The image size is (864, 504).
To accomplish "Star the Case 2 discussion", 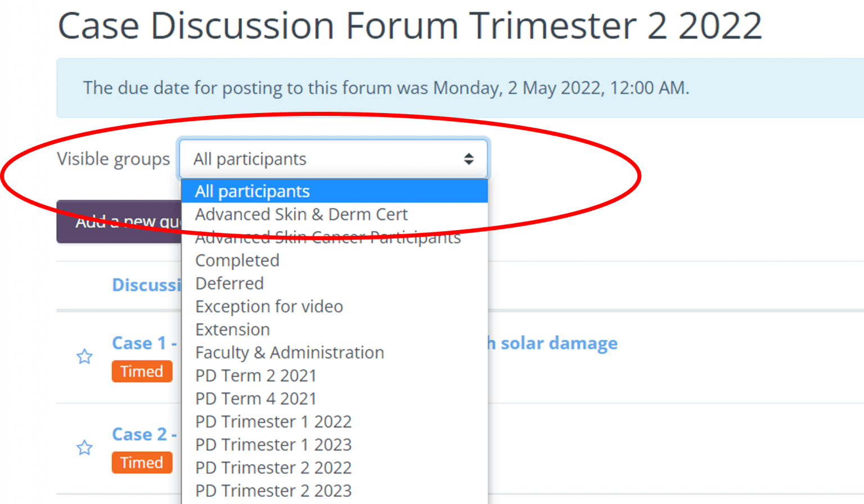I will [x=85, y=448].
